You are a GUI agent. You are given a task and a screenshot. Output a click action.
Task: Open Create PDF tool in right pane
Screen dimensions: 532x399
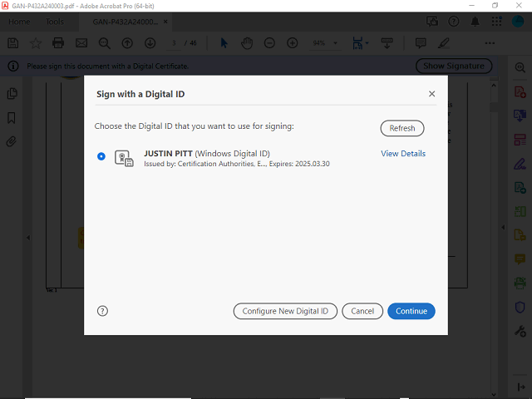click(x=520, y=91)
